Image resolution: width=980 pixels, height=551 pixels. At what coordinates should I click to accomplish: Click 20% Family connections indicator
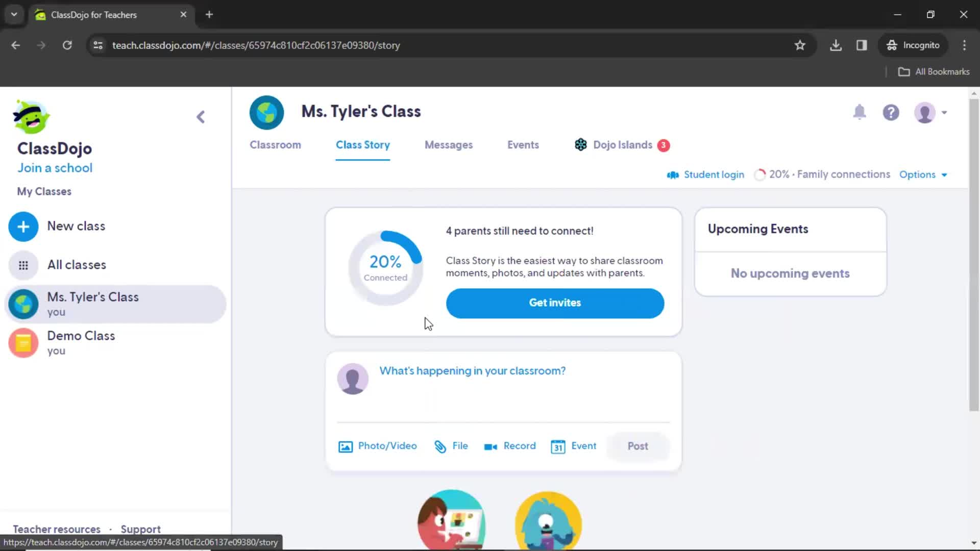822,174
